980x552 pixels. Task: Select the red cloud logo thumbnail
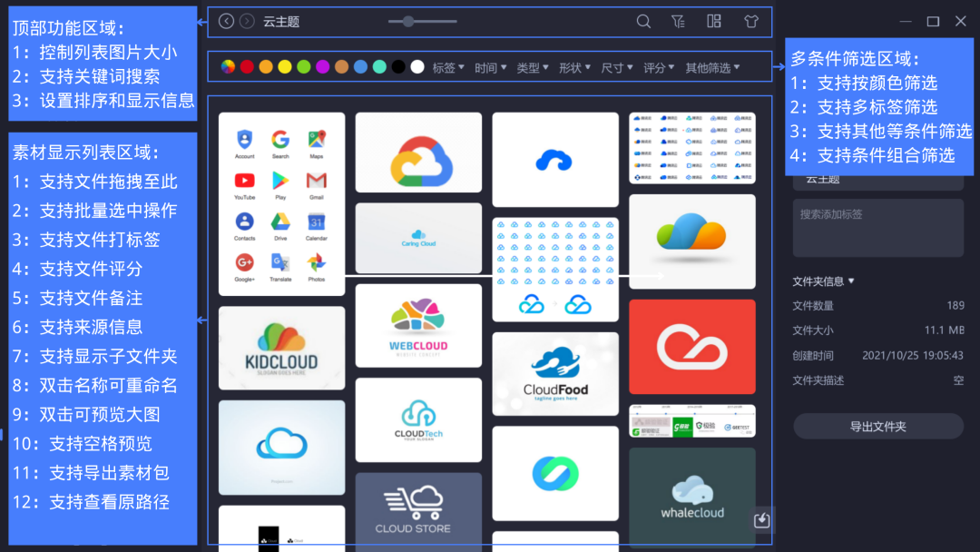(692, 346)
